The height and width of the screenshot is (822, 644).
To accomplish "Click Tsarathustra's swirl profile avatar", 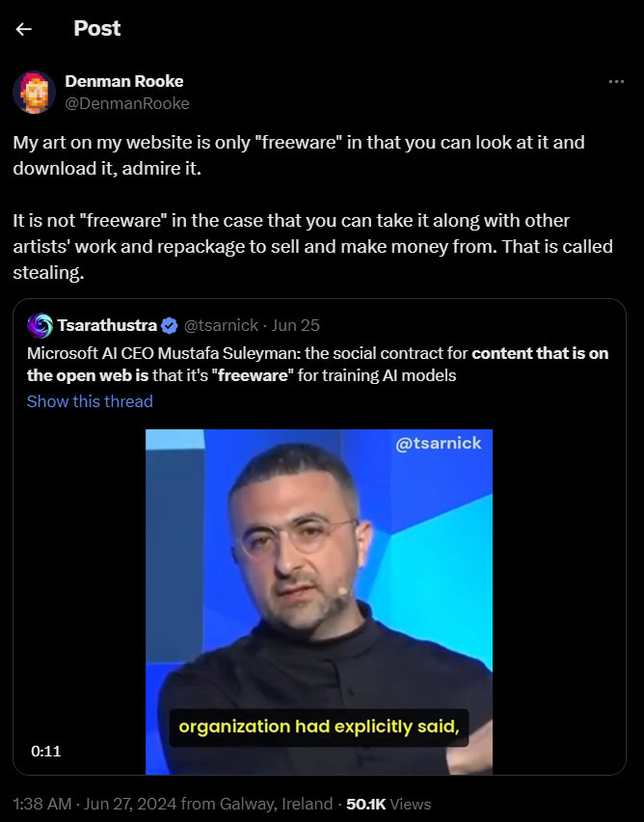I will point(40,325).
